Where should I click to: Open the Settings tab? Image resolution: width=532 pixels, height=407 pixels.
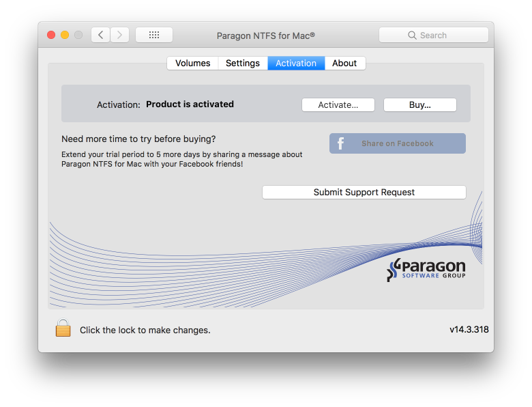point(243,64)
